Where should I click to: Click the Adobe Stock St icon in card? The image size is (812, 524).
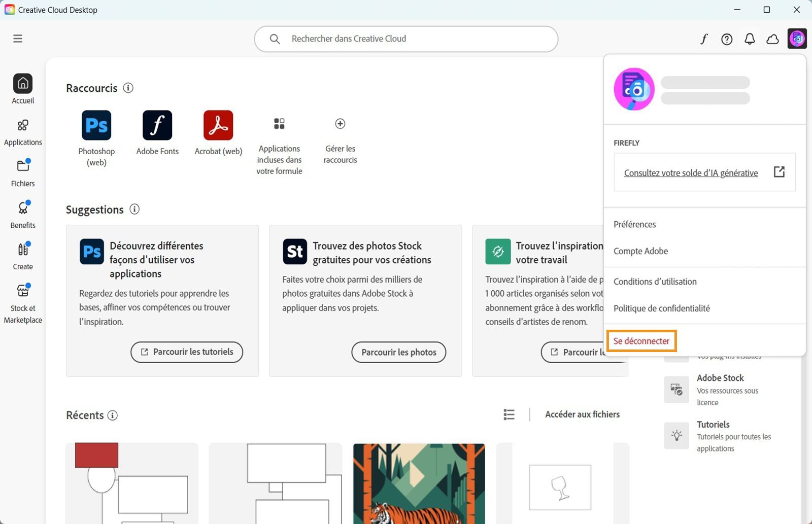[x=295, y=252]
